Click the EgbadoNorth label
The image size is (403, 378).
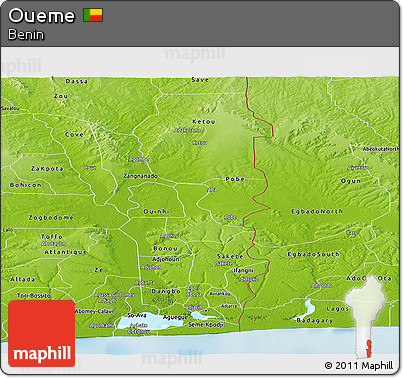317,211
